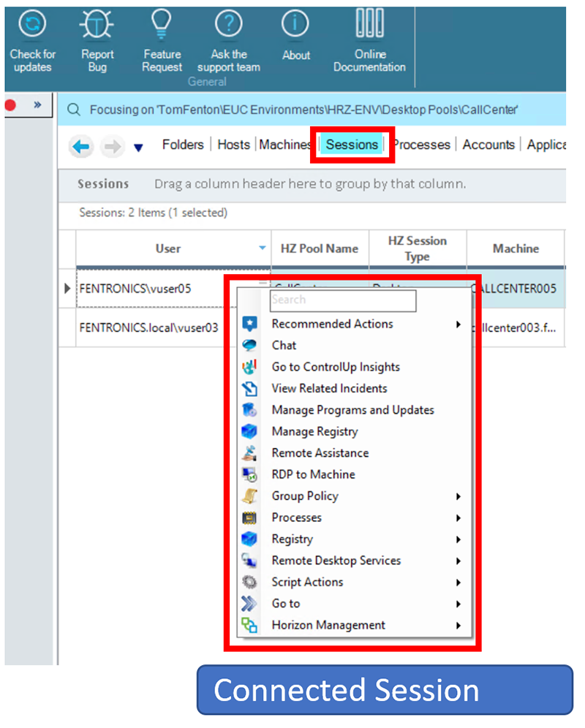This screenshot has width=585, height=728.
Task: Sort by HZ Session Type column
Action: [418, 249]
